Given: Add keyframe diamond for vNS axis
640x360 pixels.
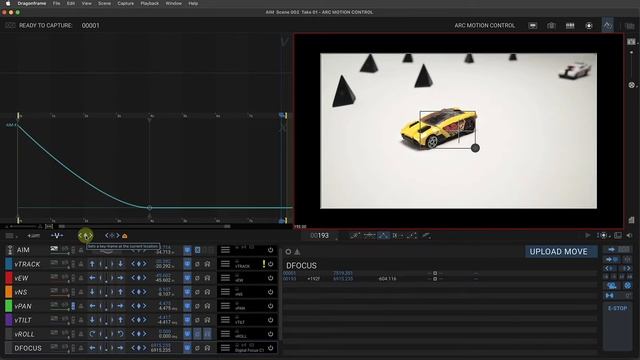Looking at the screenshot, I should point(139,292).
